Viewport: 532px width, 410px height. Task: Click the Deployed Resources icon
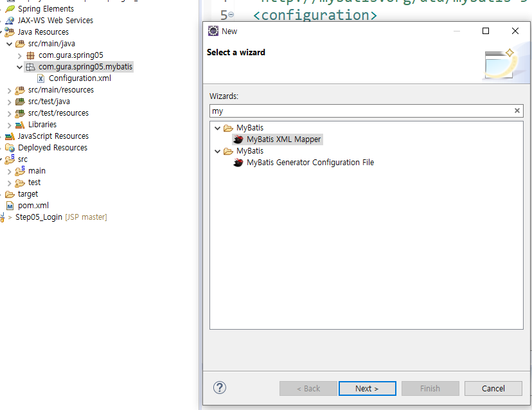point(10,148)
